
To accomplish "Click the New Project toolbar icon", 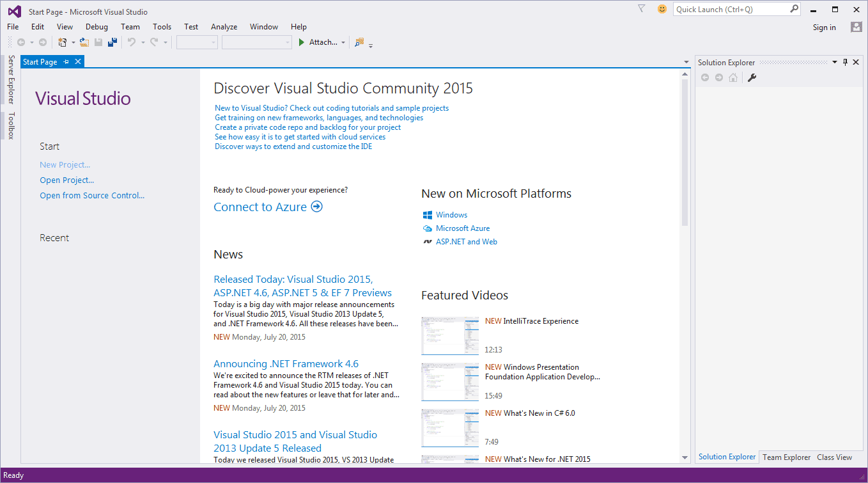I will point(62,42).
